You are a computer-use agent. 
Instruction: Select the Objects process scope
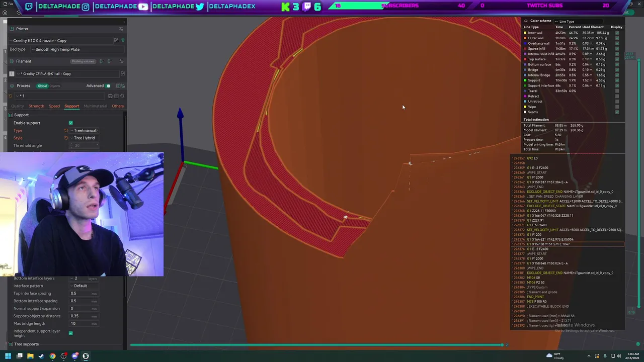click(x=54, y=85)
